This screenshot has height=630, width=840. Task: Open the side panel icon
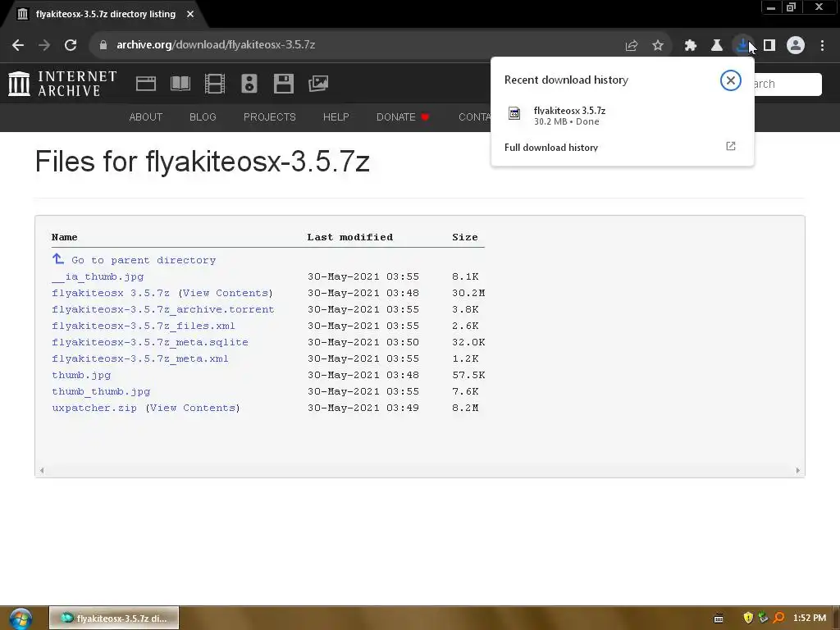769,46
